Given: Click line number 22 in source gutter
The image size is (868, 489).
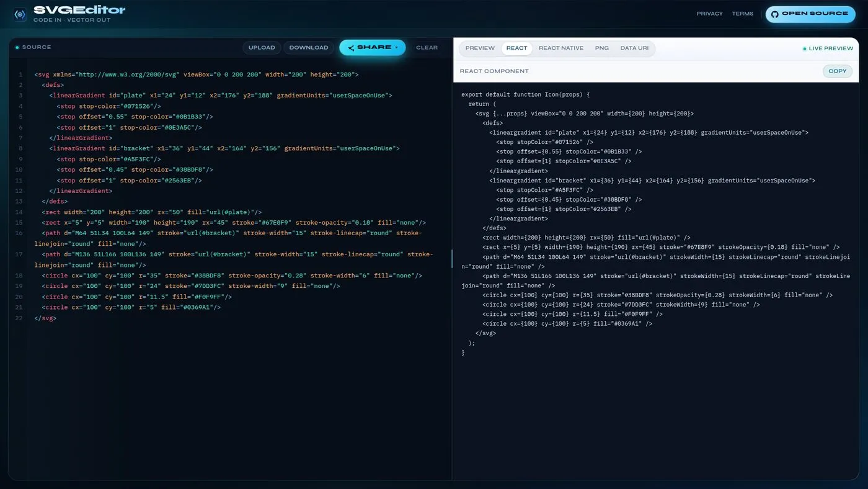Looking at the screenshot, I should [20, 318].
